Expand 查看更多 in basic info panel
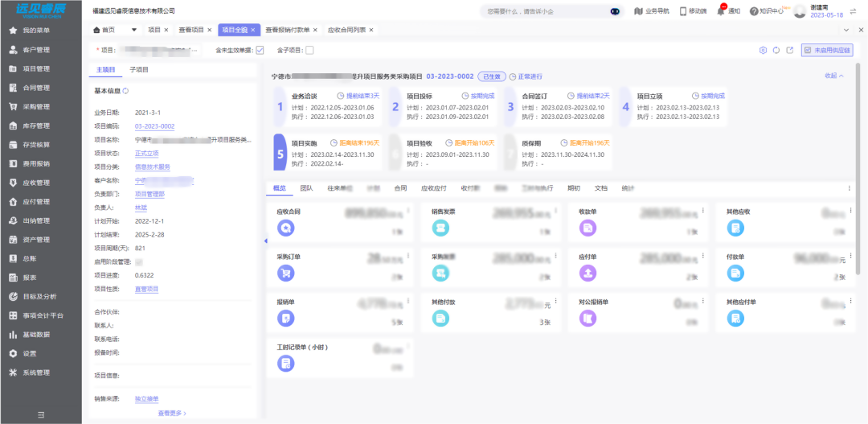The image size is (868, 424). click(x=171, y=413)
